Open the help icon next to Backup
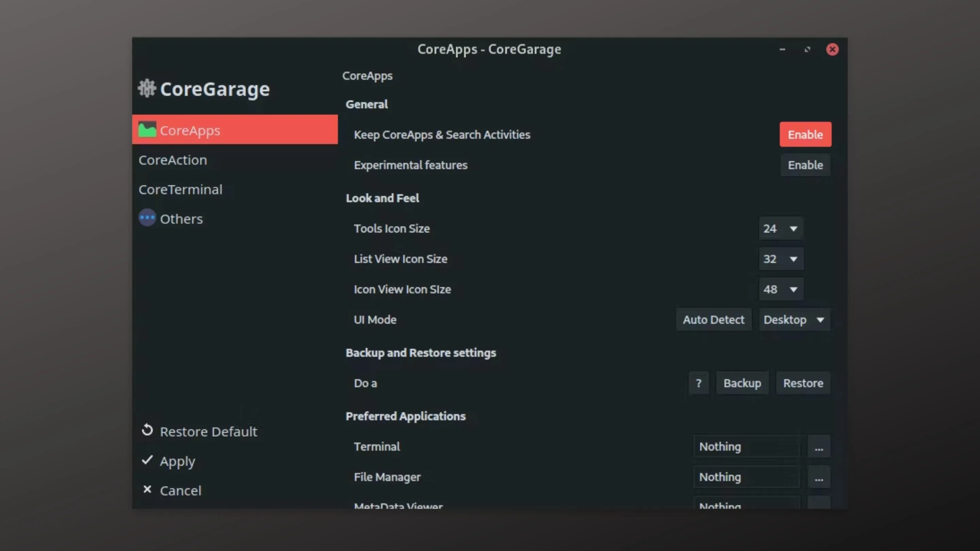This screenshot has height=551, width=980. pos(699,383)
